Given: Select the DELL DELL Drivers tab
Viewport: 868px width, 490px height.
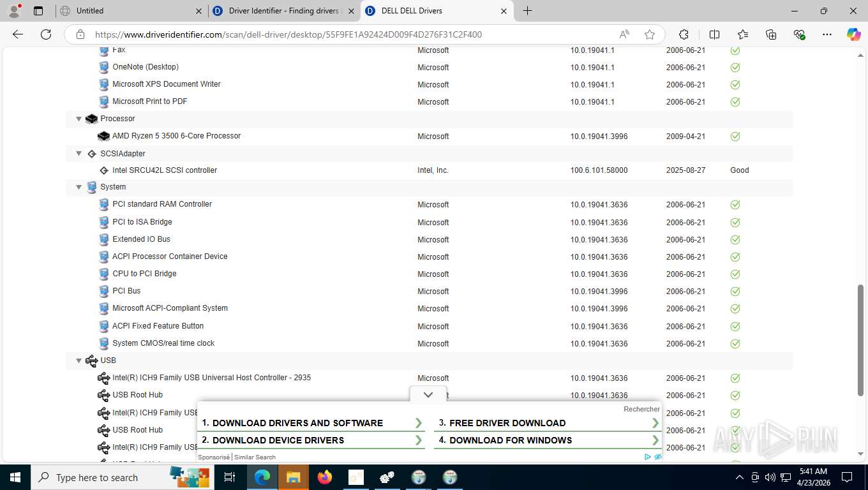Looking at the screenshot, I should (437, 11).
